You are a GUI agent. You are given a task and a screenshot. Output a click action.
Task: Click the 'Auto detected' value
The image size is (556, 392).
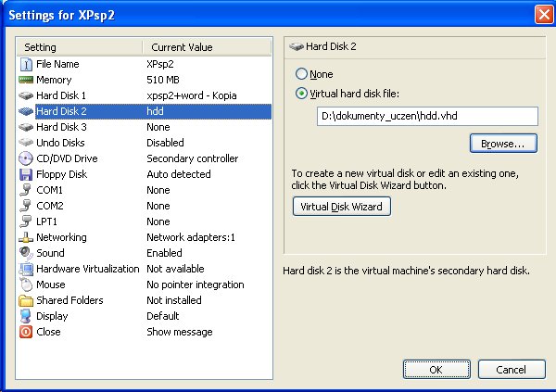(x=179, y=174)
